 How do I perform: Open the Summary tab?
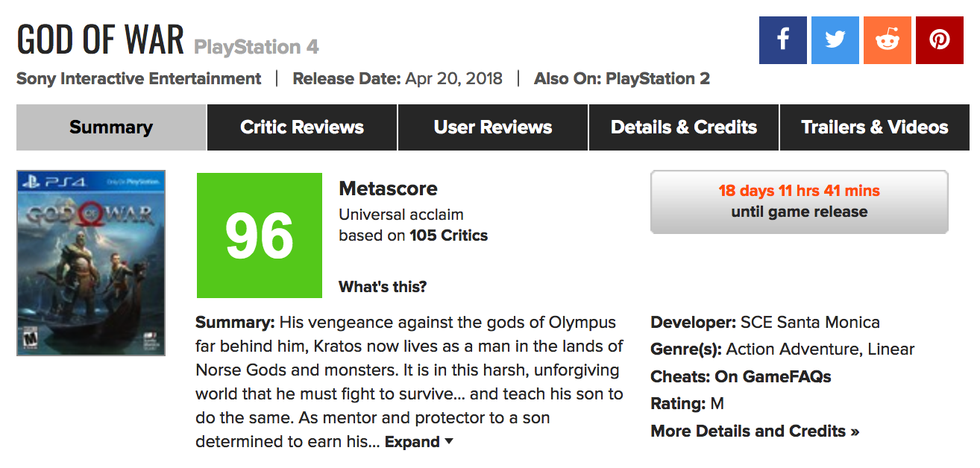[x=111, y=127]
